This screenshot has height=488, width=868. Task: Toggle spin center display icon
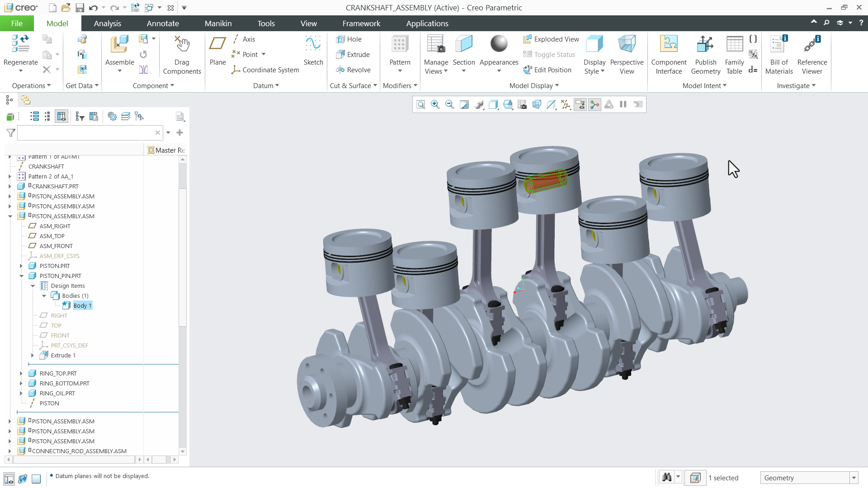pos(594,105)
